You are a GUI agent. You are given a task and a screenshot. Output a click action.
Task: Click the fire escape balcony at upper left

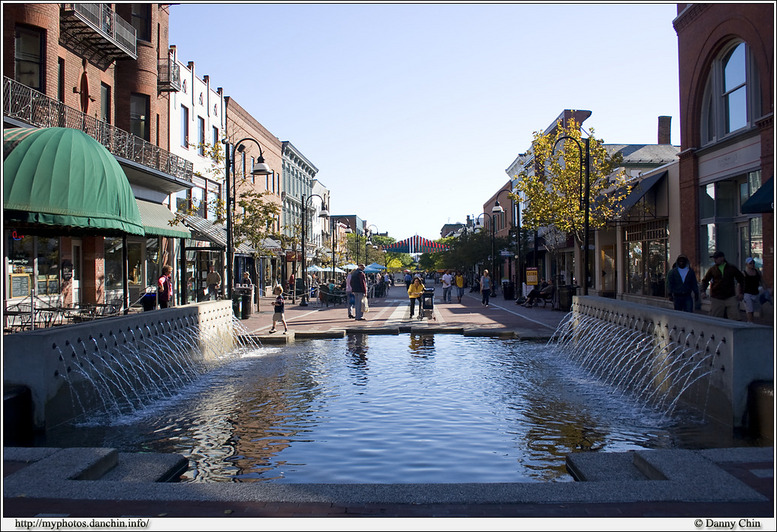(x=98, y=32)
